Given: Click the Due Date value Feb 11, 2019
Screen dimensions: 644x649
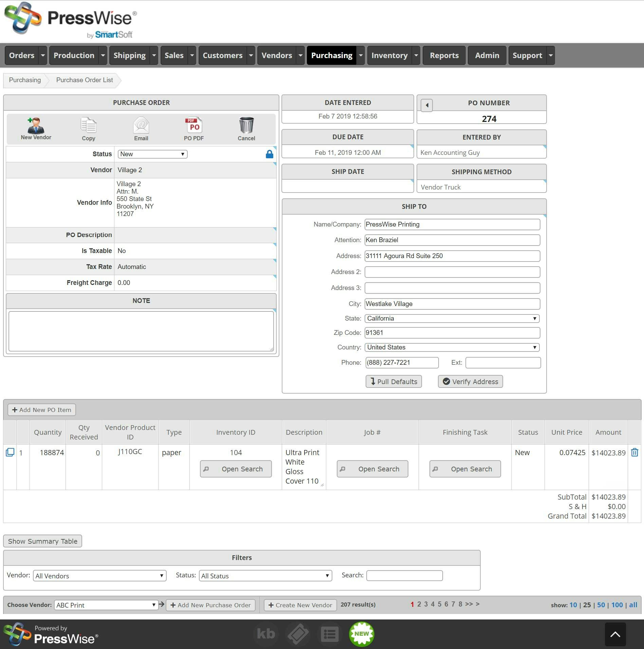Looking at the screenshot, I should pyautogui.click(x=348, y=152).
